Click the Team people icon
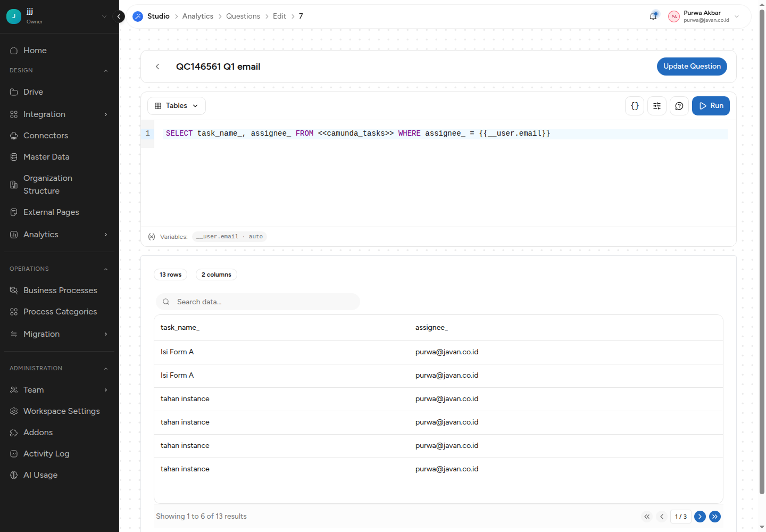 [x=14, y=390]
